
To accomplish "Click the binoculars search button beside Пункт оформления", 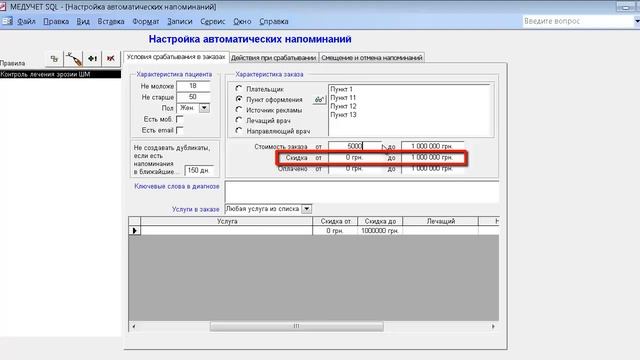I will pos(319,100).
